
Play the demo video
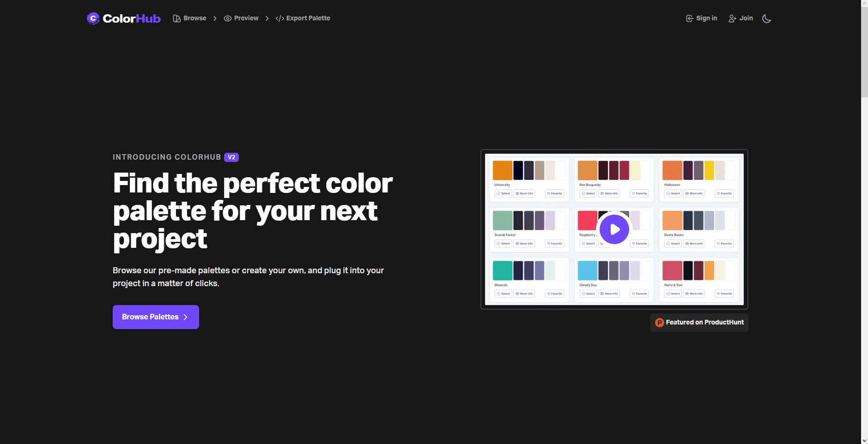click(x=614, y=229)
